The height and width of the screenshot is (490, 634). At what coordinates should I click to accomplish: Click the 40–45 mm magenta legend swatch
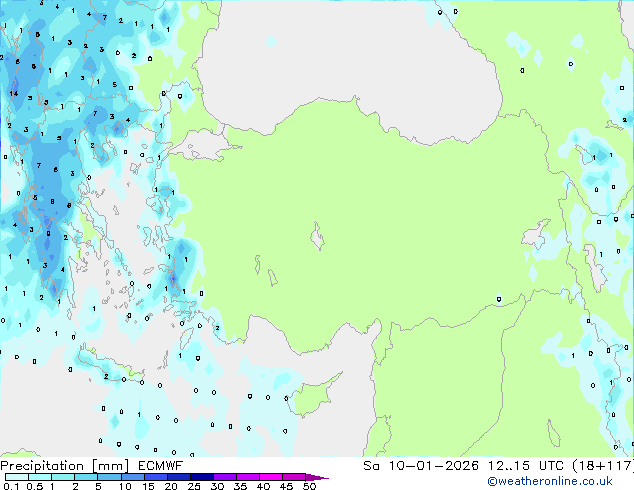[271, 477]
